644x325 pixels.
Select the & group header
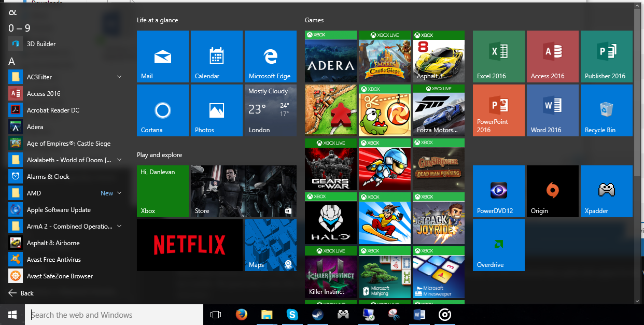pyautogui.click(x=13, y=12)
